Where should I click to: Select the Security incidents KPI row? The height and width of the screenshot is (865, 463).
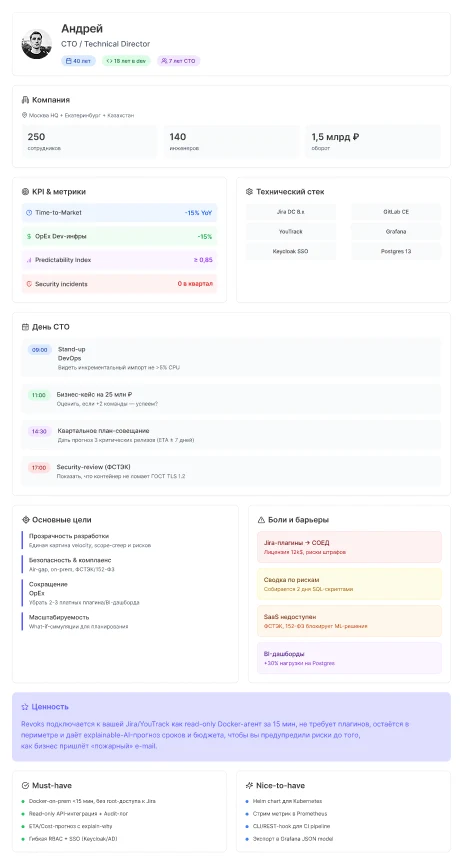(119, 284)
